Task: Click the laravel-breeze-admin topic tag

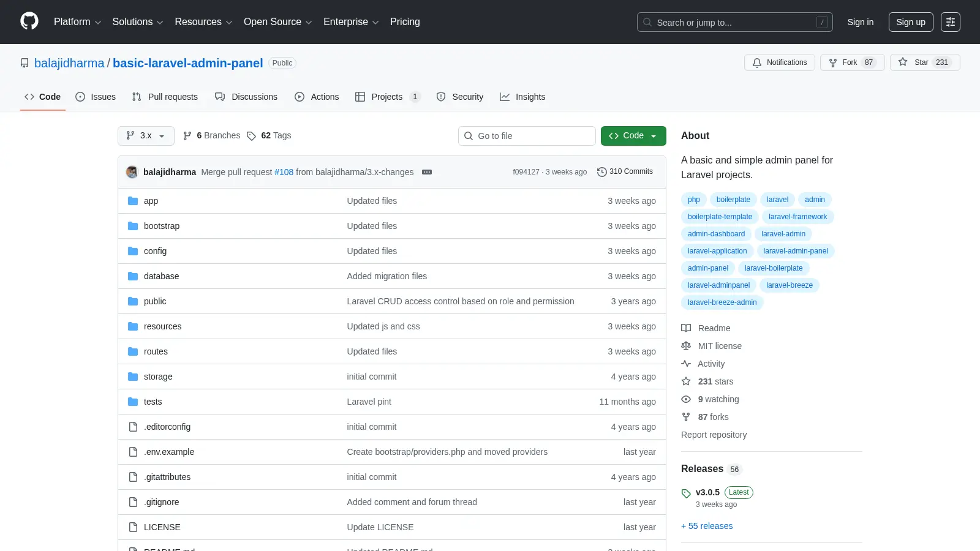Action: point(722,302)
